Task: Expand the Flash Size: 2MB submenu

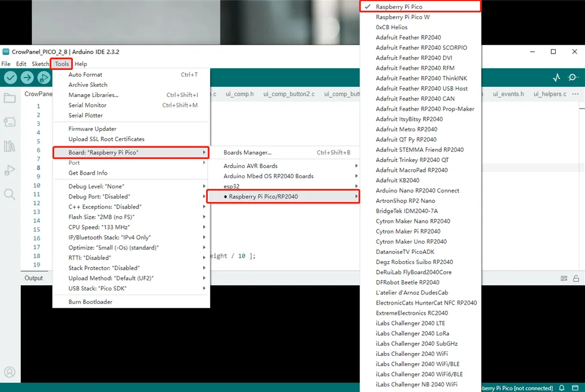Action: tap(131, 217)
